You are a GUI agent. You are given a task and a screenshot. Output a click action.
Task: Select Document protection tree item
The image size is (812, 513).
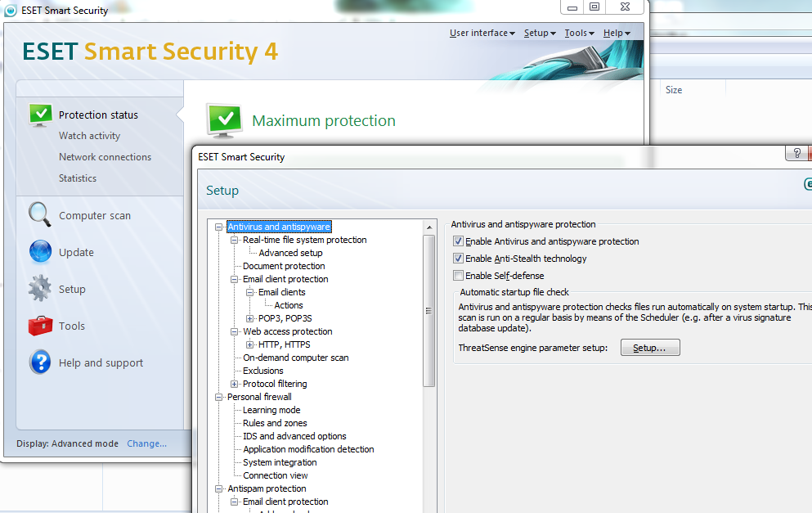(284, 266)
